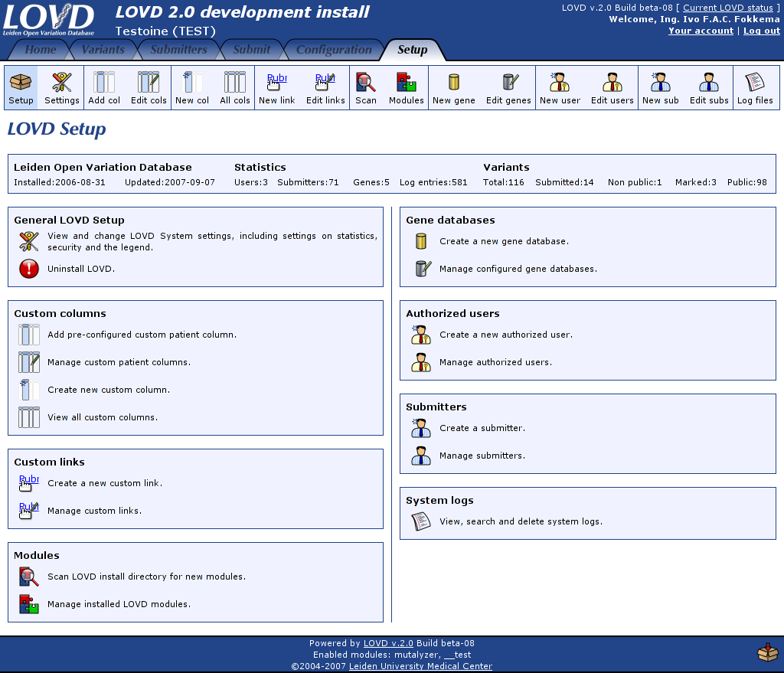This screenshot has height=673, width=784.
Task: Click 'View all custom columns.' text
Action: (103, 417)
